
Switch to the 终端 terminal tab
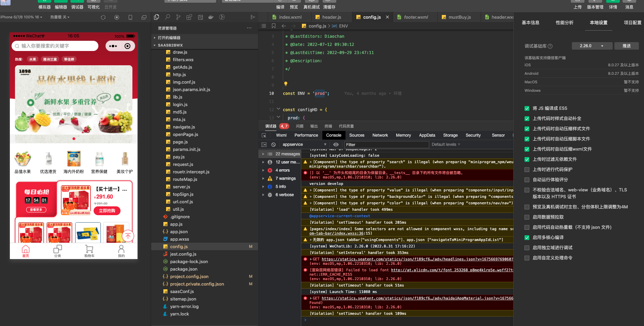pyautogui.click(x=328, y=126)
